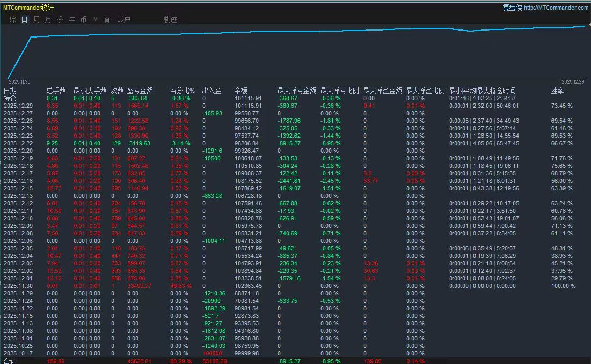Screen dimensions: 591x364
Task: Switch to the 币 symbol tab
Action: (83, 19)
